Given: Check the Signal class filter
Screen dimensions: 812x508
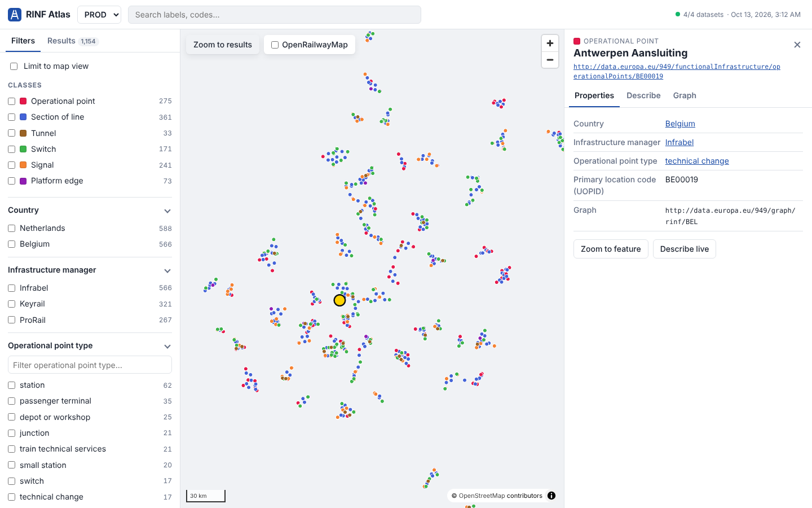Looking at the screenshot, I should tap(11, 165).
